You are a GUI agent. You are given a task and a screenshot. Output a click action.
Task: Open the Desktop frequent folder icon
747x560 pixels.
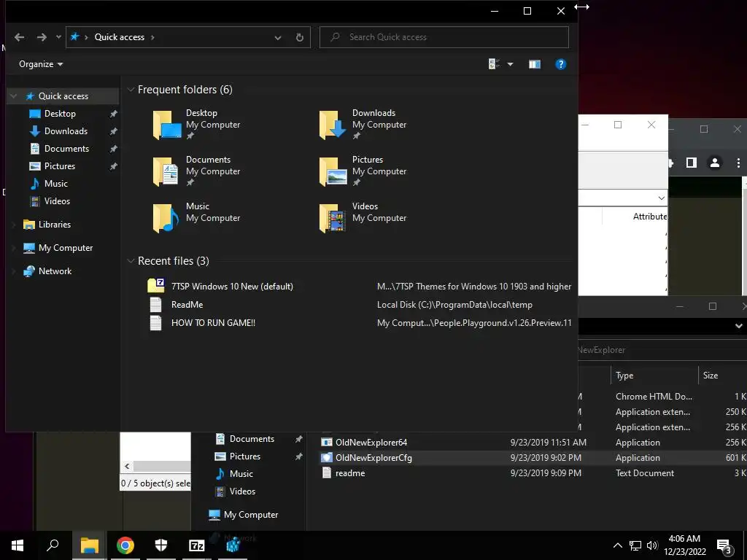[167, 125]
